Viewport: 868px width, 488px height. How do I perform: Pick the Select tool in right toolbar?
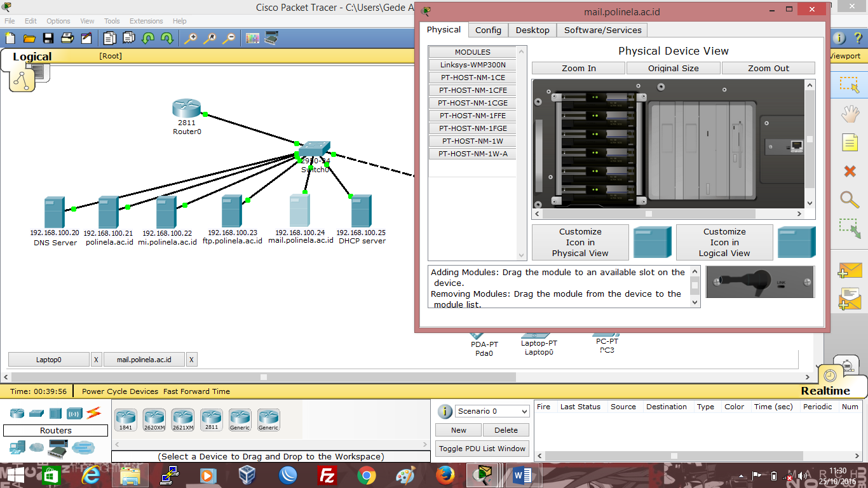[x=850, y=85]
